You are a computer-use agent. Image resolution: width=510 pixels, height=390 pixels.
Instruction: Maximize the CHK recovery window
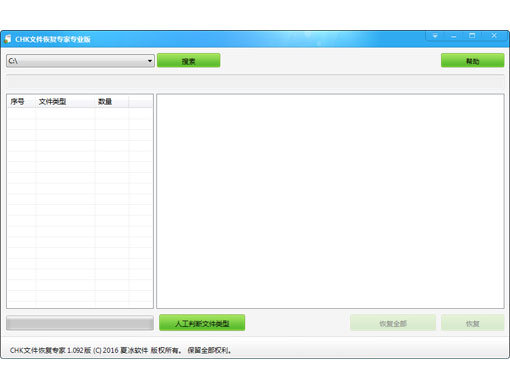(x=472, y=36)
